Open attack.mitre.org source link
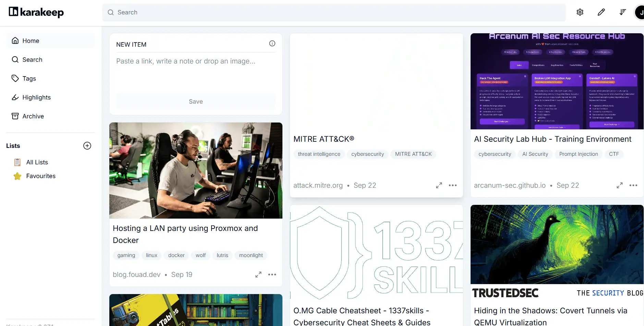The width and height of the screenshot is (644, 326). point(318,185)
